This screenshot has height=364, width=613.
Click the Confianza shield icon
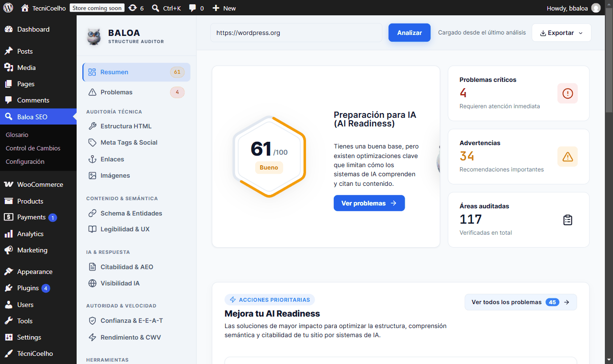click(92, 320)
